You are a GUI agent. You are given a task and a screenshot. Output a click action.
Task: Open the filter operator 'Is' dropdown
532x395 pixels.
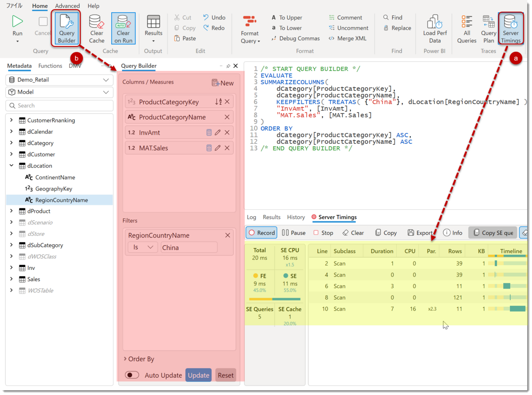[143, 247]
